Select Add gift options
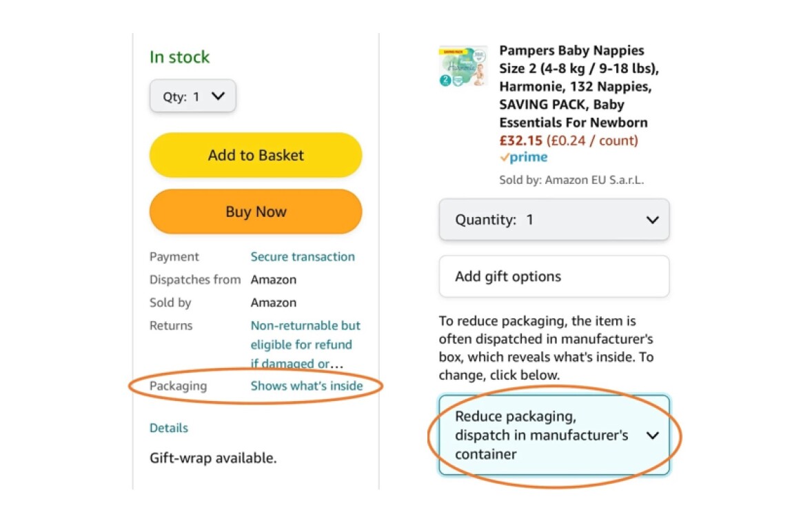This screenshot has width=812, height=512. [554, 276]
